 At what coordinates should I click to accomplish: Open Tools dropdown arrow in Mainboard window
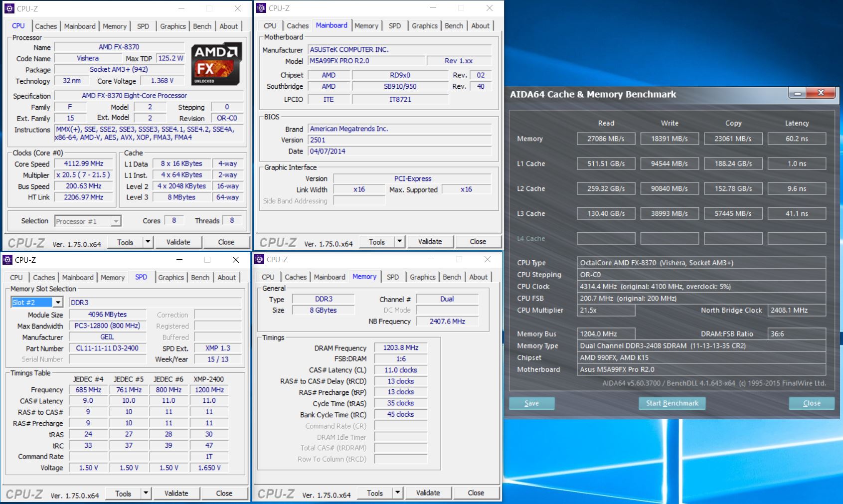pos(399,242)
